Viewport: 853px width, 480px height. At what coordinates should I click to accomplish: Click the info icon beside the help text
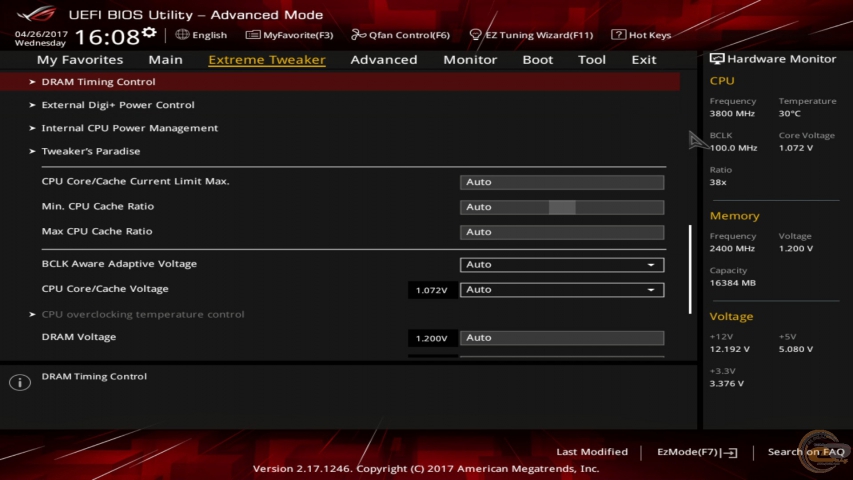click(20, 382)
